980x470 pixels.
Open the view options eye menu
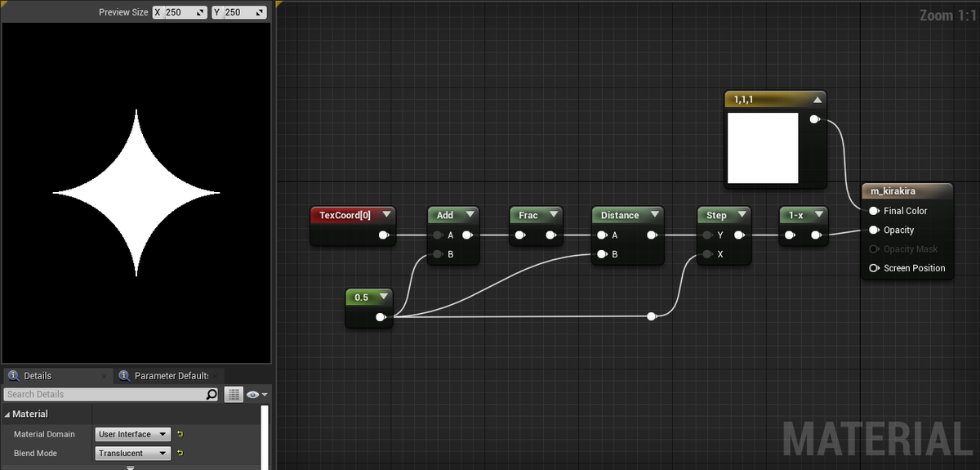click(256, 394)
